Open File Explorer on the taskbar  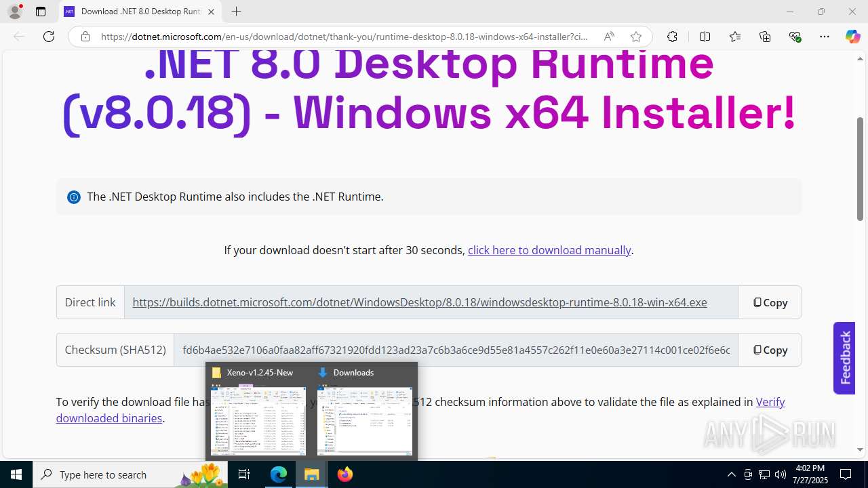pos(311,474)
